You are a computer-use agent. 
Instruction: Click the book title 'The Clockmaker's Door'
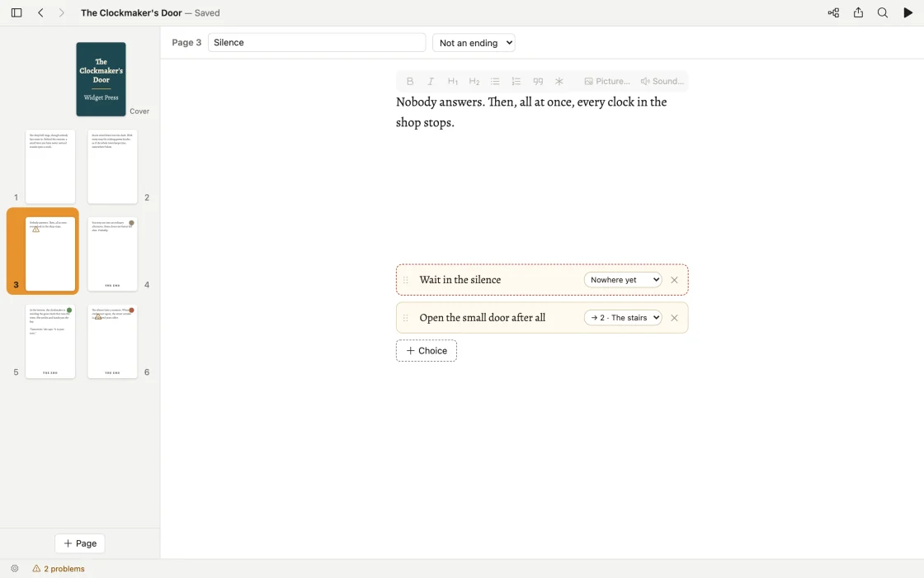point(131,12)
